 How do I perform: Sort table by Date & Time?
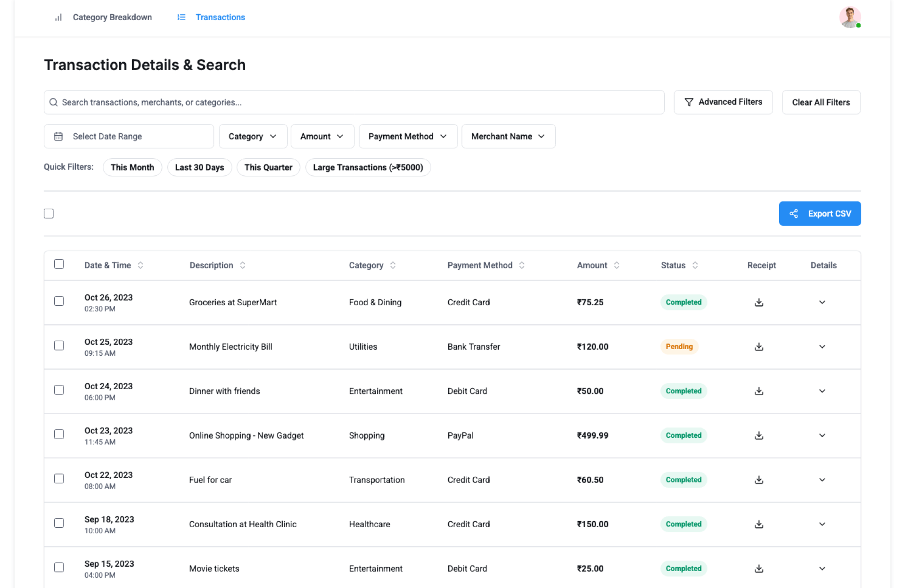pyautogui.click(x=140, y=265)
